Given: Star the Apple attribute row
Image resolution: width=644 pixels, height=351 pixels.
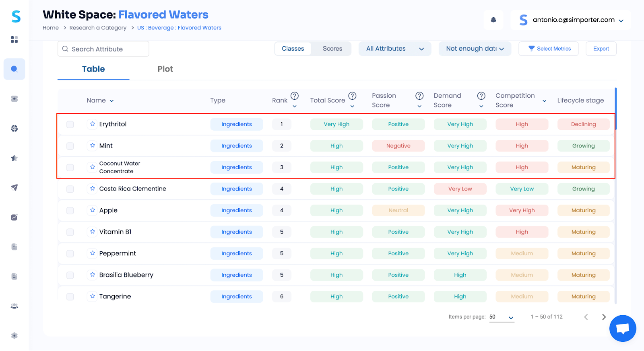Looking at the screenshot, I should coord(93,210).
